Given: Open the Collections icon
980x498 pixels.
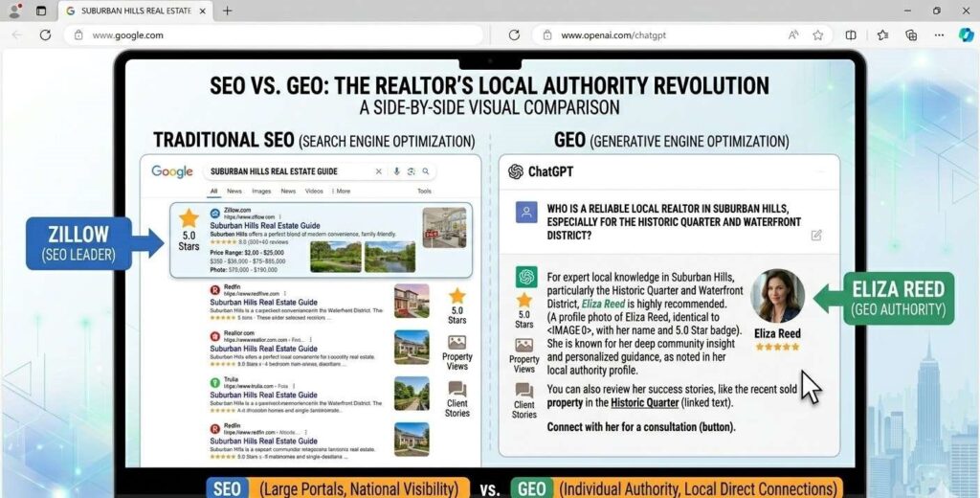Looking at the screenshot, I should point(911,35).
